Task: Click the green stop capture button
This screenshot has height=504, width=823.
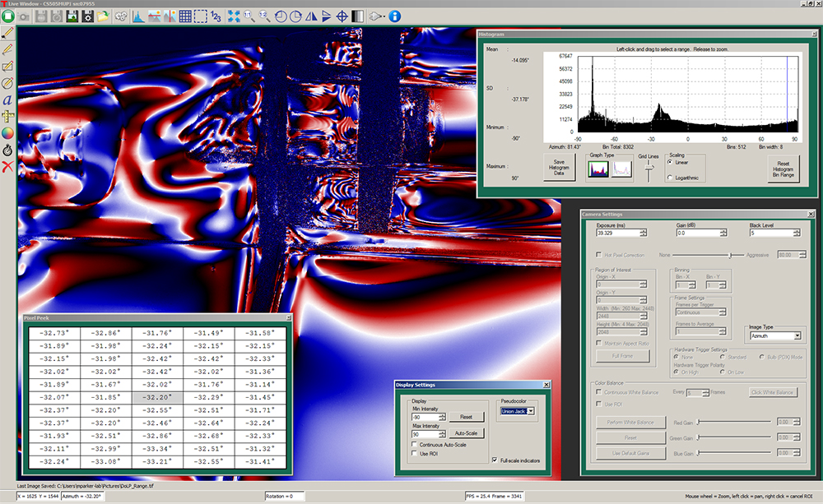Action: coord(9,16)
